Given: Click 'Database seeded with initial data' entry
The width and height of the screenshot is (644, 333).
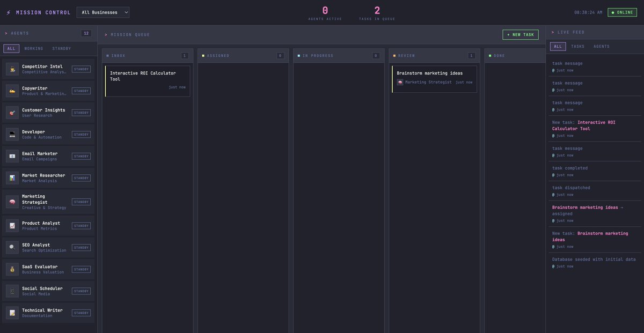Looking at the screenshot, I should coord(595,263).
